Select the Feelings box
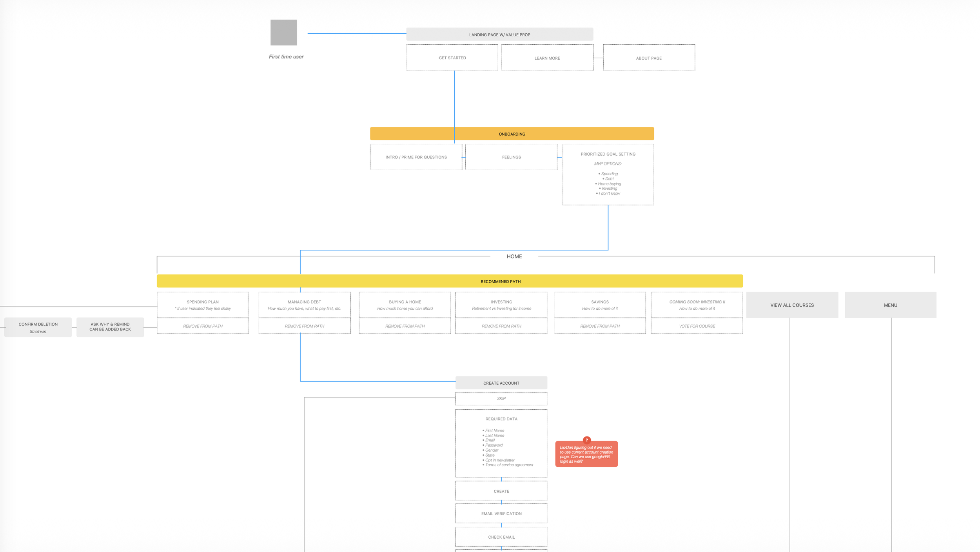This screenshot has height=552, width=980. point(511,157)
